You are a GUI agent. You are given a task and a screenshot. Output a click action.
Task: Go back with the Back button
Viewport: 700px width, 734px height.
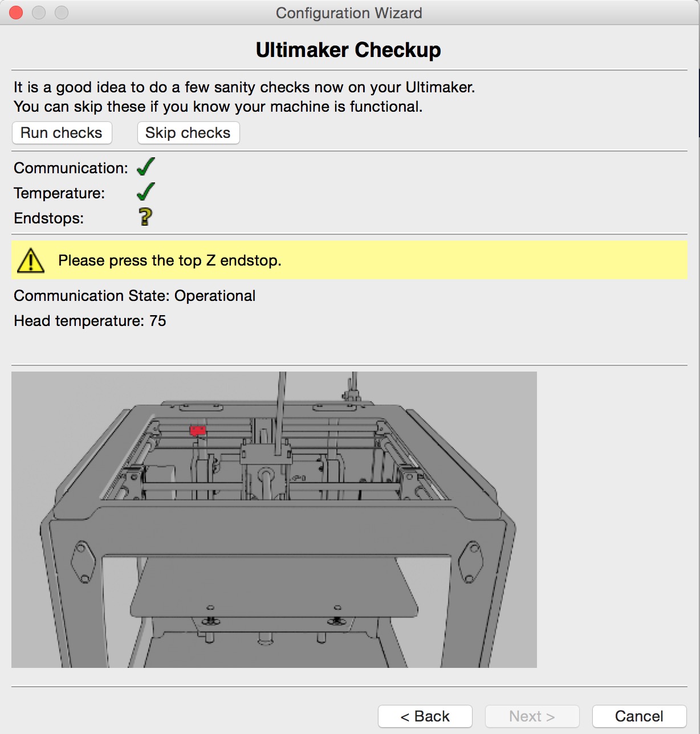pyautogui.click(x=425, y=716)
